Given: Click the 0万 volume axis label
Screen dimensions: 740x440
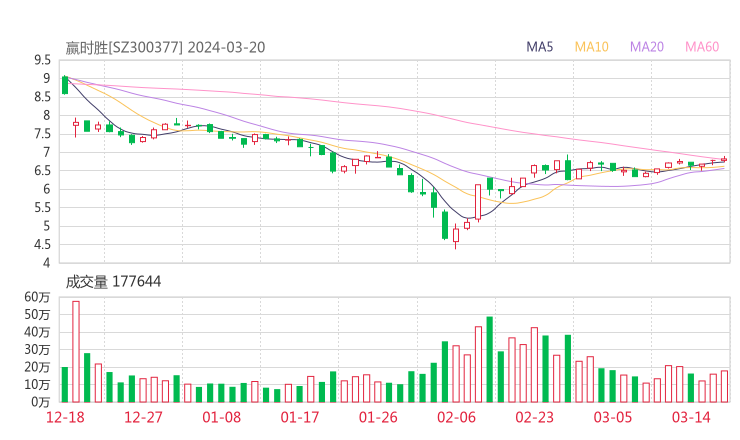Looking at the screenshot, I should (41, 402).
